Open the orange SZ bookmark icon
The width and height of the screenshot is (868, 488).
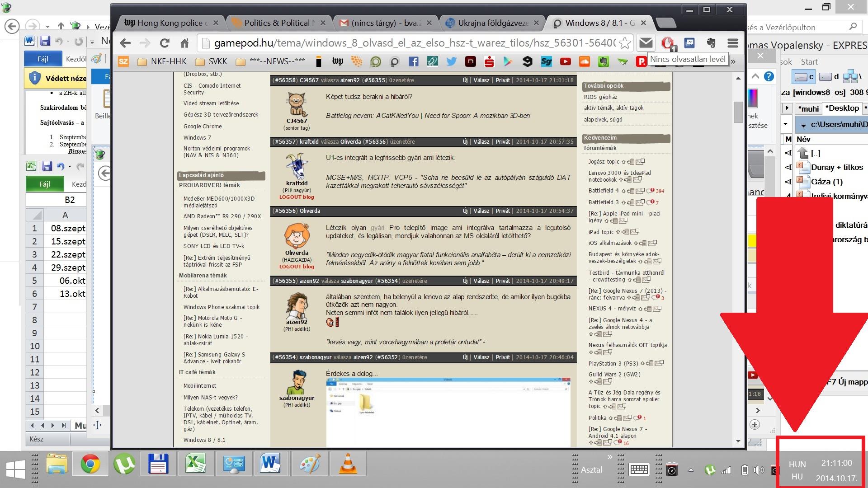coord(123,61)
